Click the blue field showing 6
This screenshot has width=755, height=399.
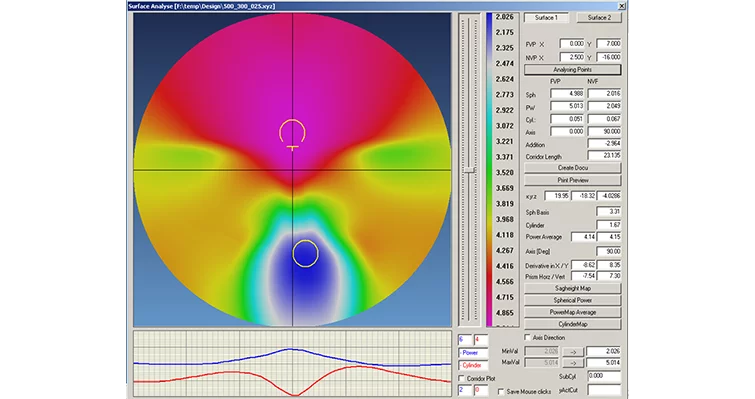465,340
